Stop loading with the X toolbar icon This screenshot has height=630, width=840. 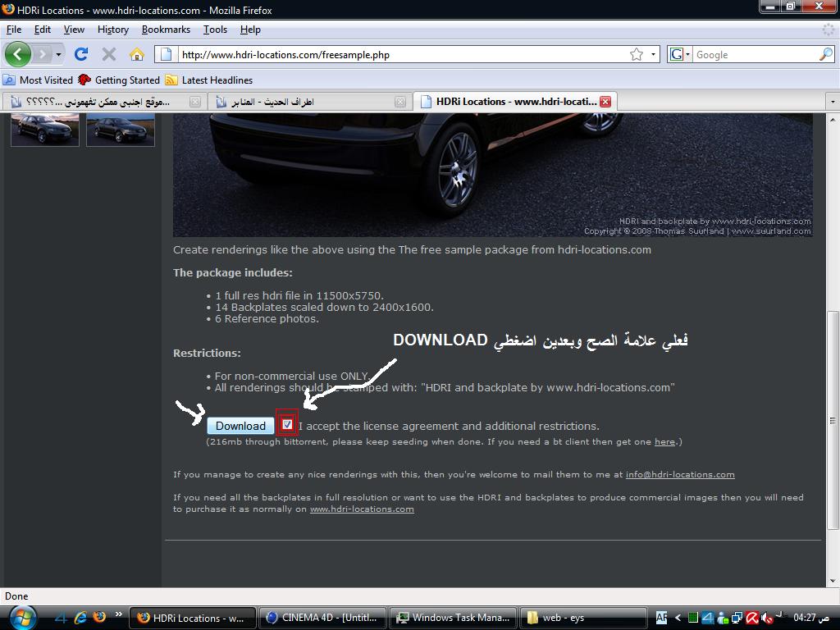point(109,54)
